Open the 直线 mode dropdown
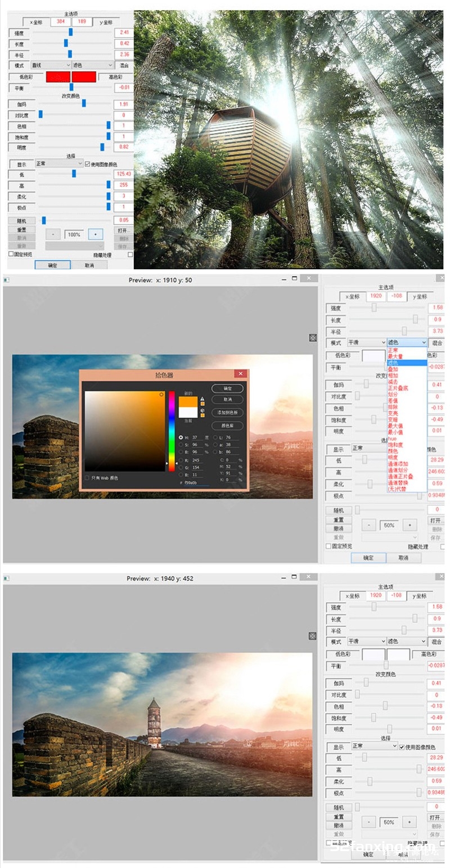This screenshot has height=868, width=450. [51, 65]
